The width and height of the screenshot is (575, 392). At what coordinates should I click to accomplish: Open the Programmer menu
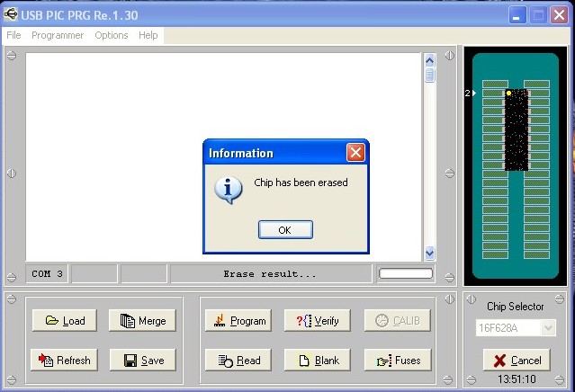(x=58, y=35)
